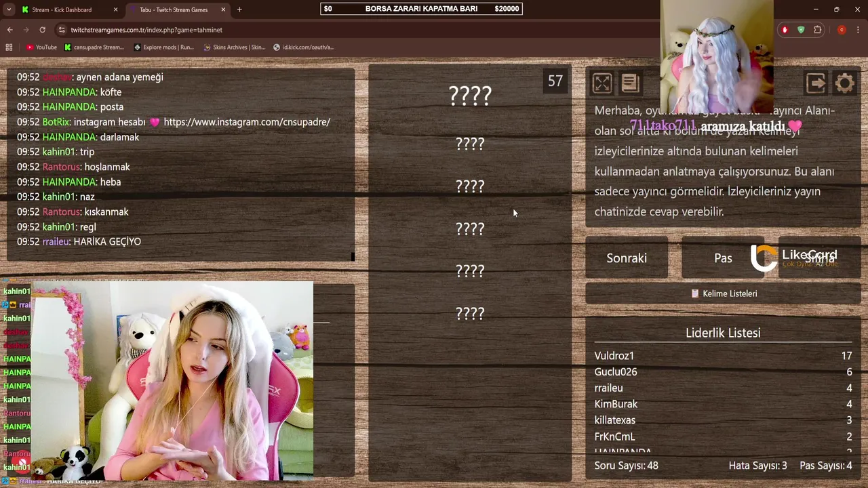This screenshot has height=488, width=868.
Task: Click the large top ???? hidden word
Action: pyautogui.click(x=470, y=96)
